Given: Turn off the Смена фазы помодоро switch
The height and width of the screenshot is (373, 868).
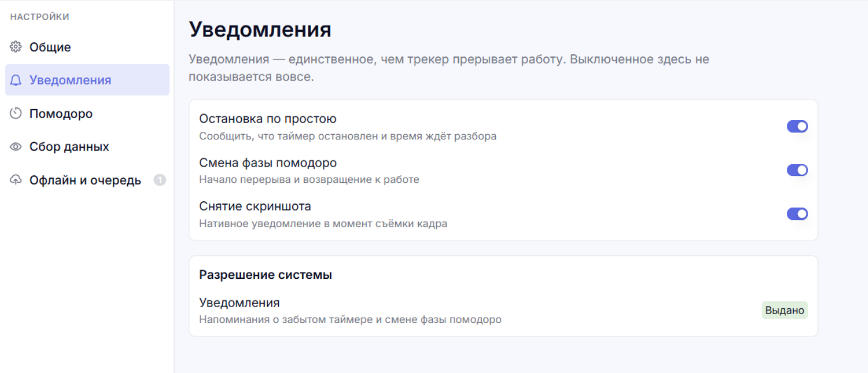Looking at the screenshot, I should pyautogui.click(x=797, y=170).
